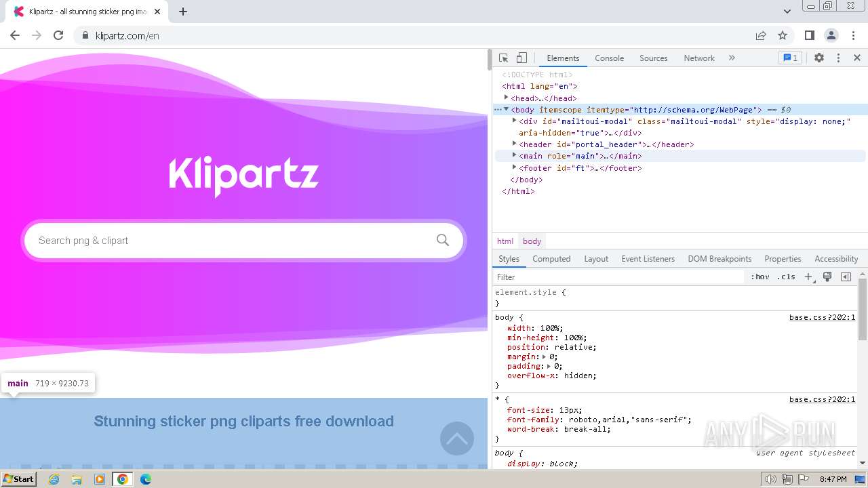Screen dimensions: 868x488
Task: Expand the padding shorthand property
Action: click(x=549, y=366)
